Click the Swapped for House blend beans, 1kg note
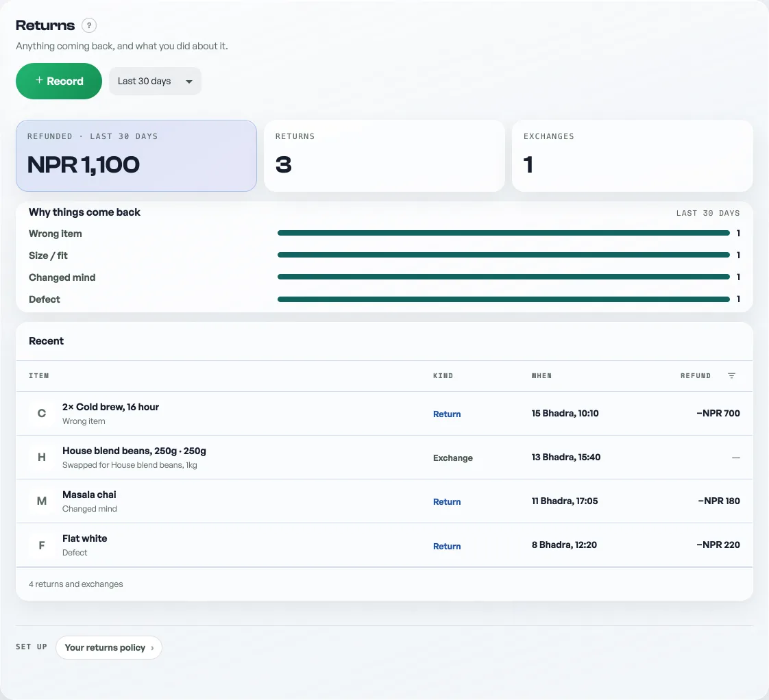The image size is (769, 700). 130,464
